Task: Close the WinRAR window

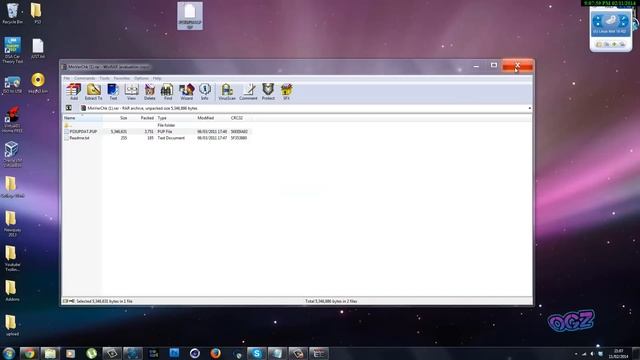Action: (517, 65)
